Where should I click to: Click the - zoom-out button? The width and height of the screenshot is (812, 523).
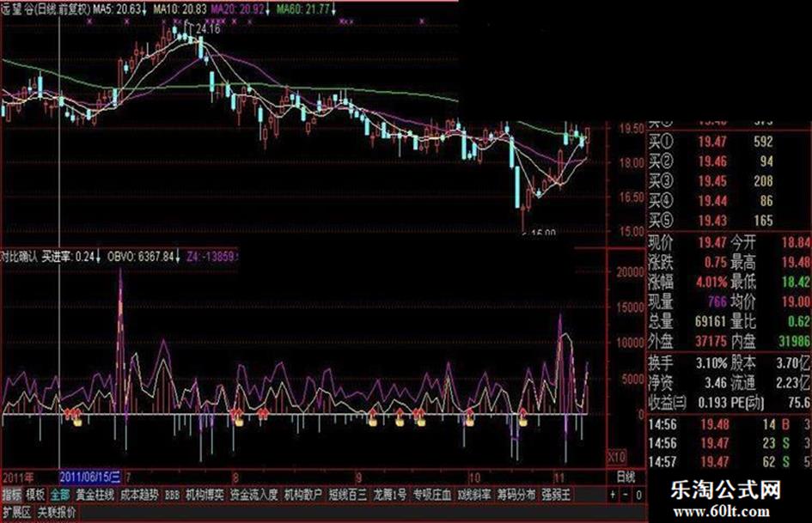click(x=626, y=495)
